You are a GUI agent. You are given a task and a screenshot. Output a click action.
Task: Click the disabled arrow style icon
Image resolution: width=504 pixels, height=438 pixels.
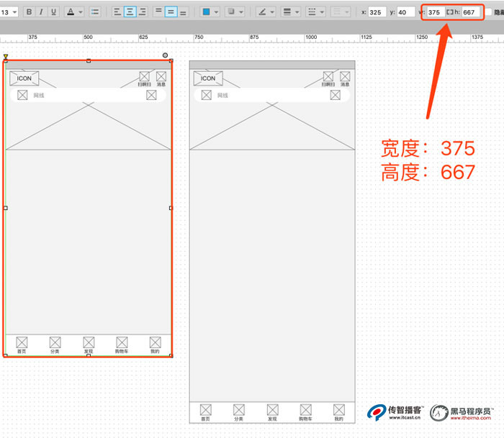pos(336,12)
